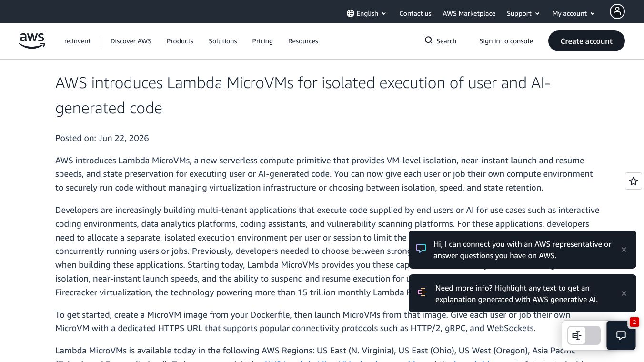Click the AWS logo
644x362 pixels.
[32, 41]
